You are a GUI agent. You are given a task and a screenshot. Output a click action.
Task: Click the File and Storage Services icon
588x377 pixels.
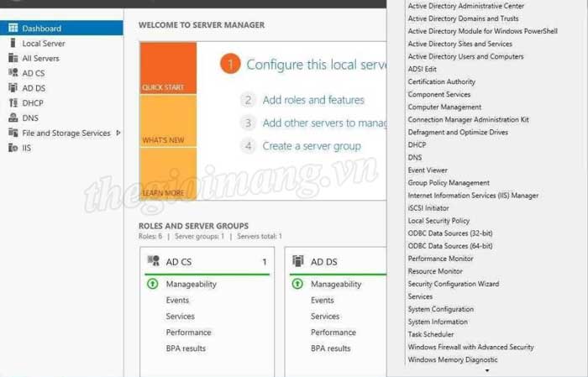[13, 133]
